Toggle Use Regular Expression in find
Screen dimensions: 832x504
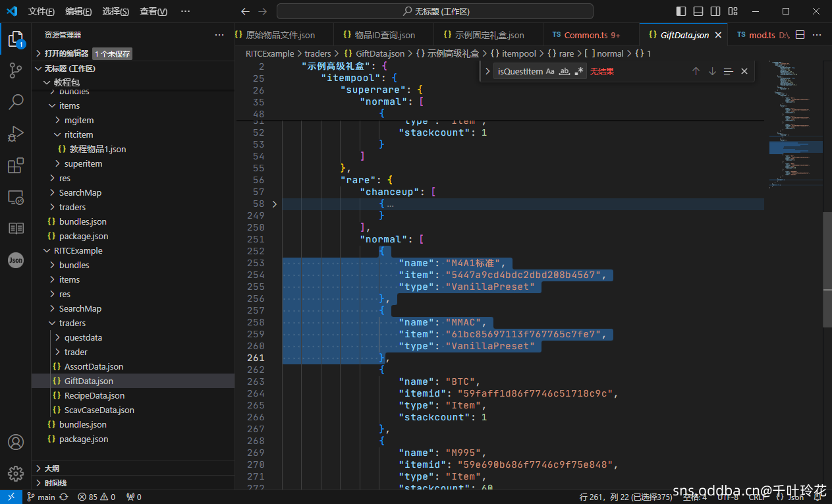tap(579, 71)
